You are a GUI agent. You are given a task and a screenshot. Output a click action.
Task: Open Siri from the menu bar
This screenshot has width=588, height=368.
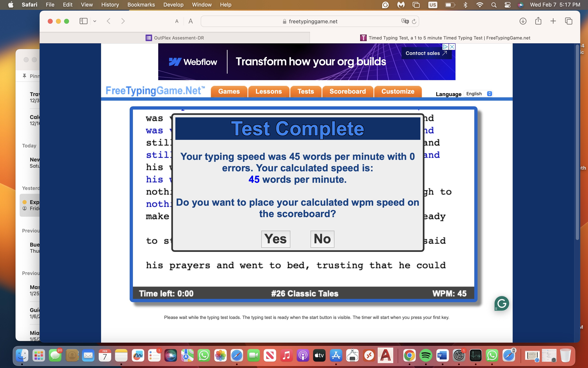tap(520, 5)
